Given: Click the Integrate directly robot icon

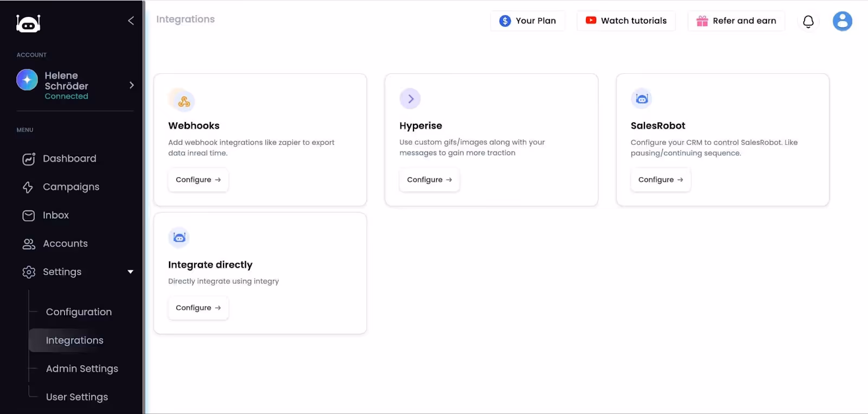Looking at the screenshot, I should tap(179, 238).
